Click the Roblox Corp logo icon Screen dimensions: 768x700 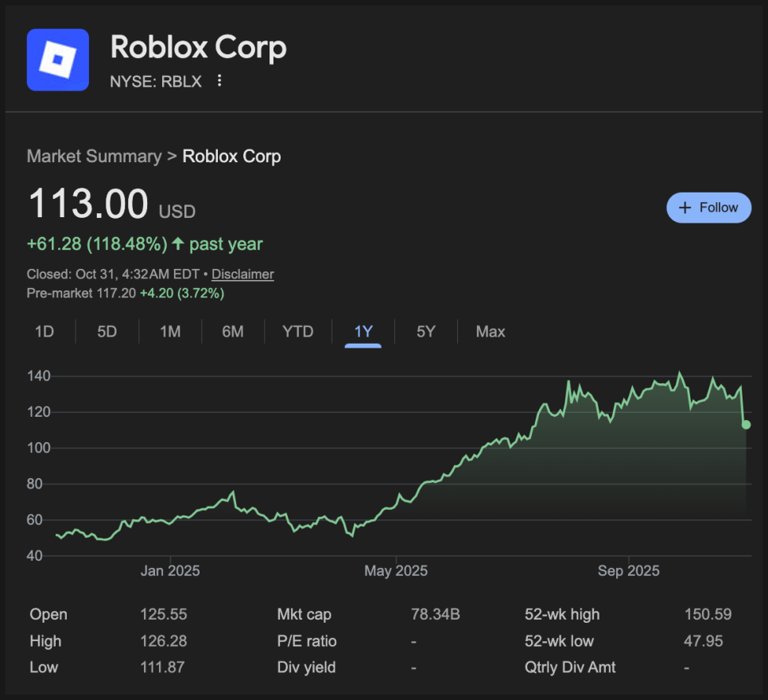point(58,60)
